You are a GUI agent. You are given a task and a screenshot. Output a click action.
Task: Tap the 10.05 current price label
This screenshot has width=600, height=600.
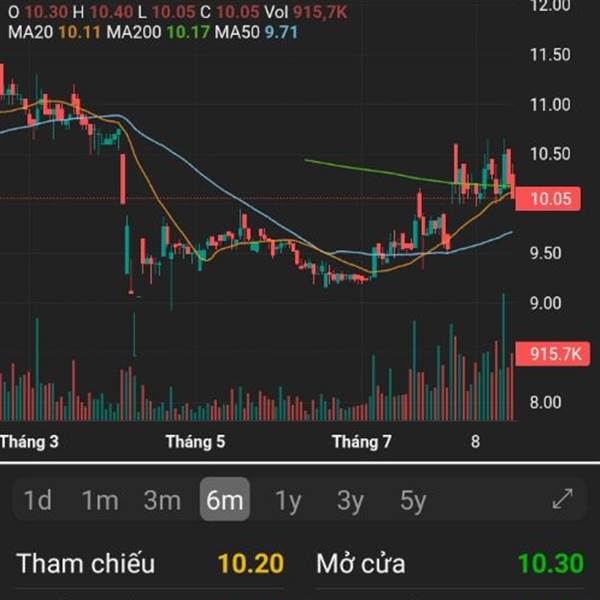(x=548, y=199)
